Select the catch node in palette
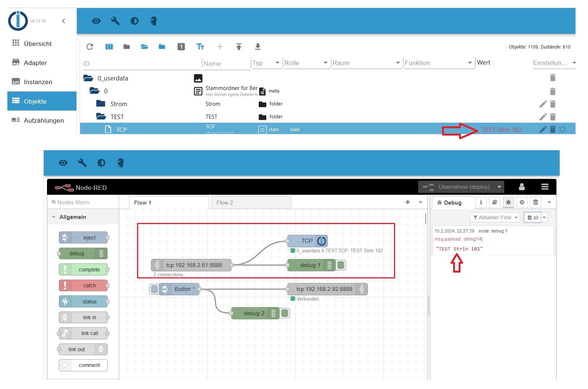 83,285
